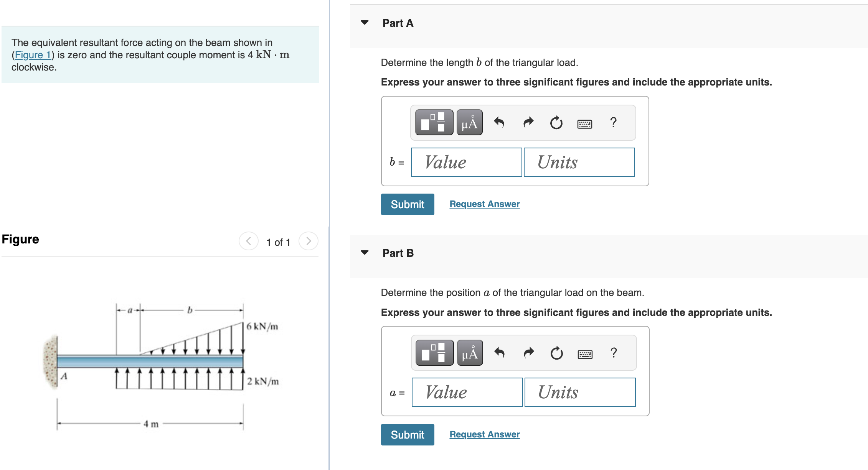Collapse the Part B section

tap(365, 253)
